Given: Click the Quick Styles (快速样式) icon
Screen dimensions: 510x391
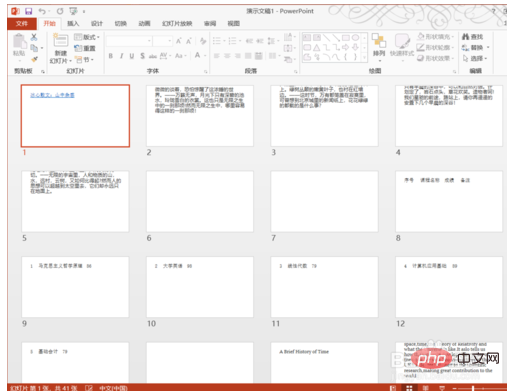Looking at the screenshot, I should click(402, 41).
